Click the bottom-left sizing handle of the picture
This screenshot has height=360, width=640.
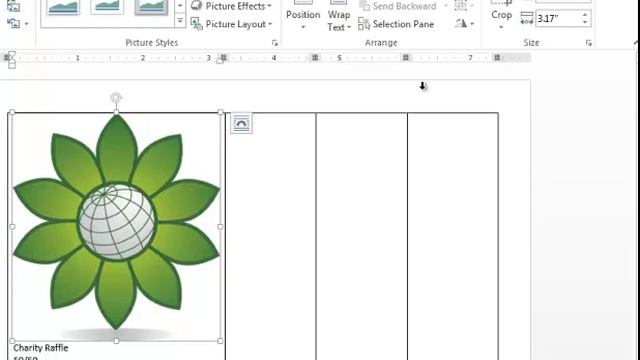click(12, 341)
